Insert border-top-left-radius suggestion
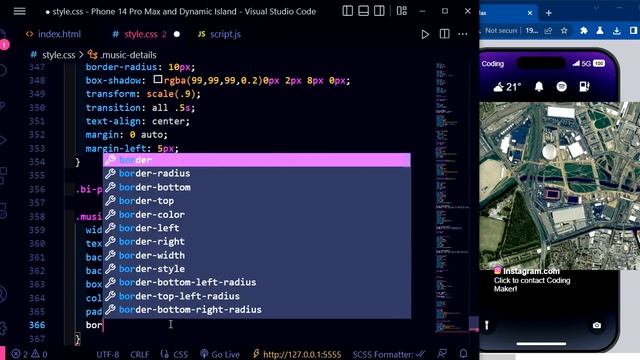 256,296
